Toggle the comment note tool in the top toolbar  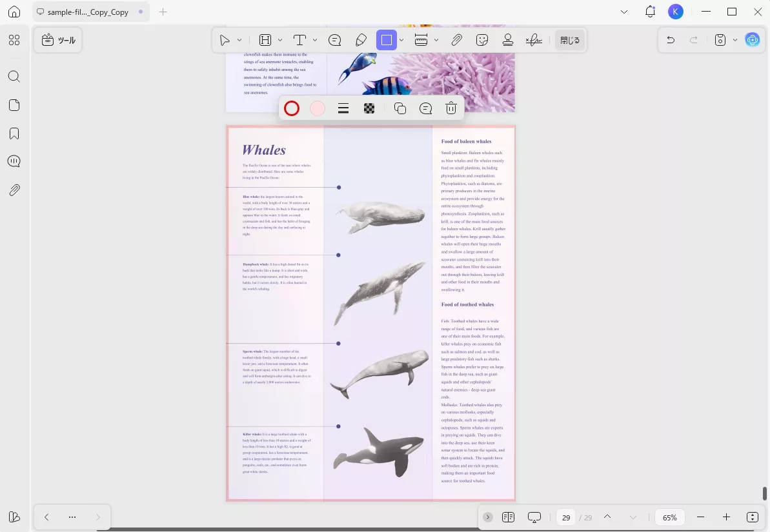(x=335, y=40)
